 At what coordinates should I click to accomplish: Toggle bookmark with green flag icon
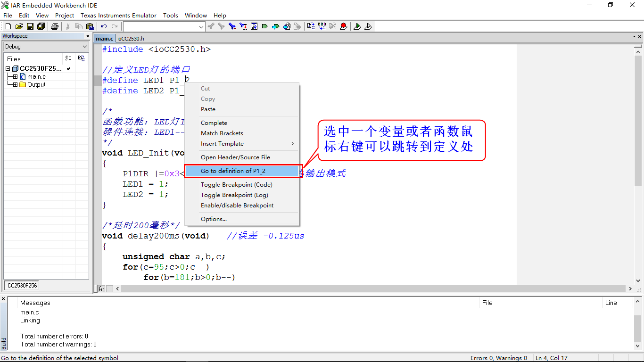pyautogui.click(x=264, y=26)
